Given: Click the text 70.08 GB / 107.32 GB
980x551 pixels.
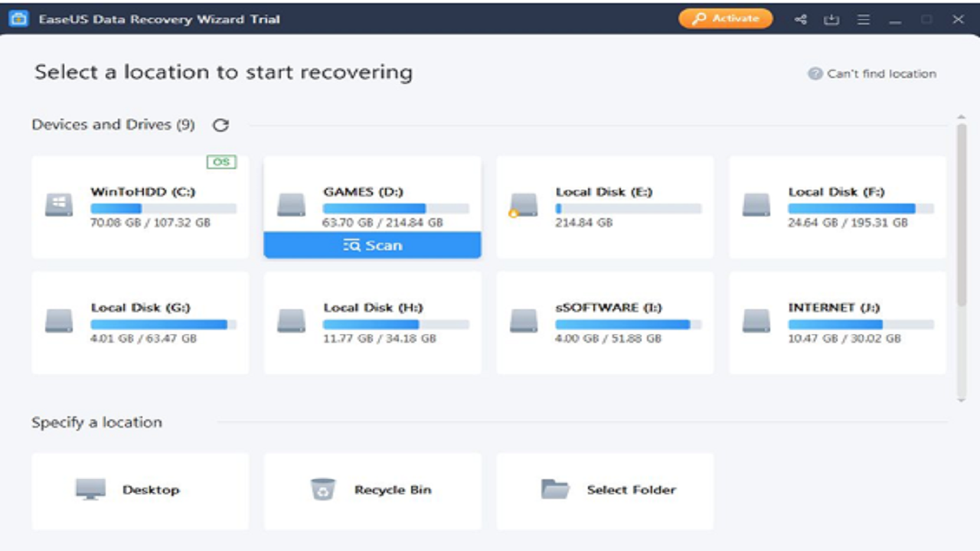Looking at the screenshot, I should (x=150, y=223).
